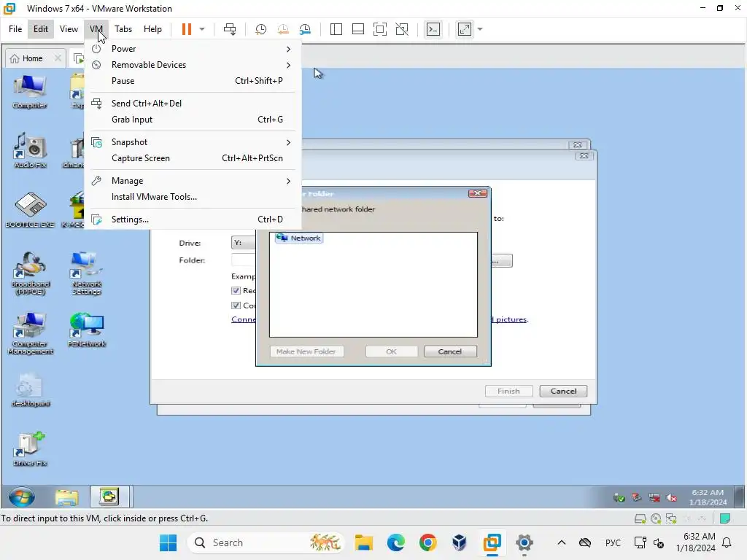Open the Edit menu
The height and width of the screenshot is (560, 747).
tap(41, 29)
